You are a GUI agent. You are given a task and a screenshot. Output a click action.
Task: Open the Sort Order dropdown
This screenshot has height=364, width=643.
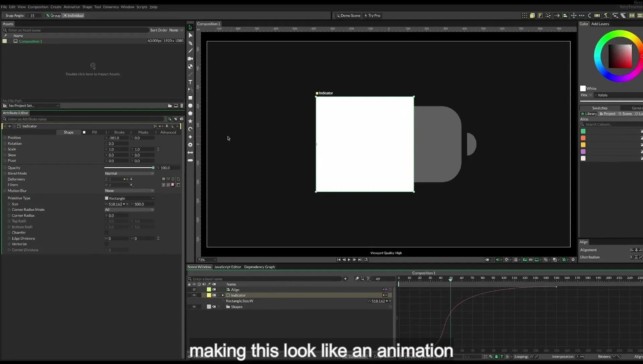176,30
